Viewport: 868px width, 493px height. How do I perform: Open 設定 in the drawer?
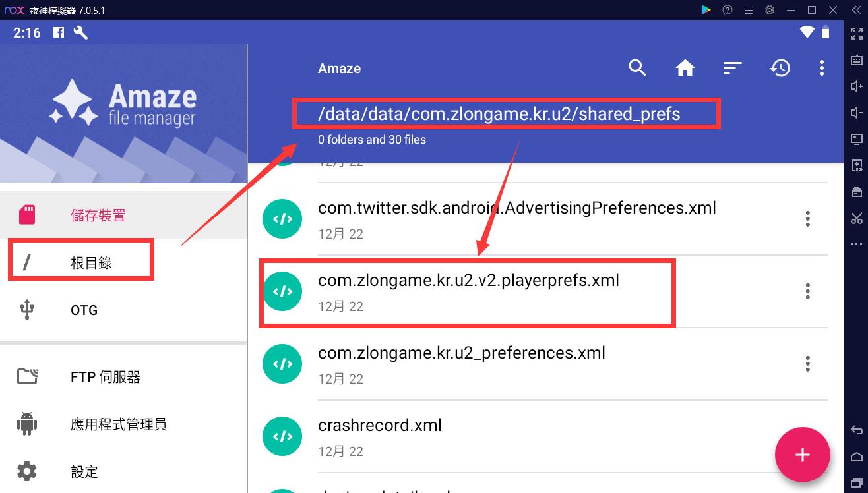(x=123, y=472)
